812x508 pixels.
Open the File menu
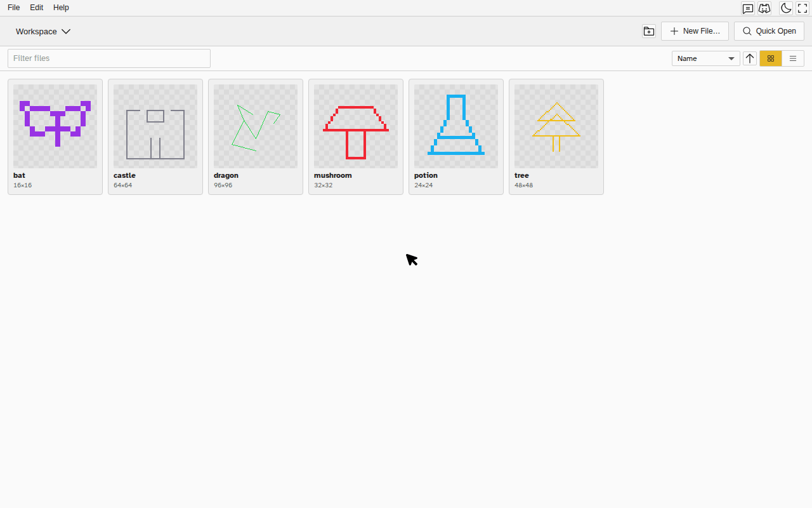13,8
